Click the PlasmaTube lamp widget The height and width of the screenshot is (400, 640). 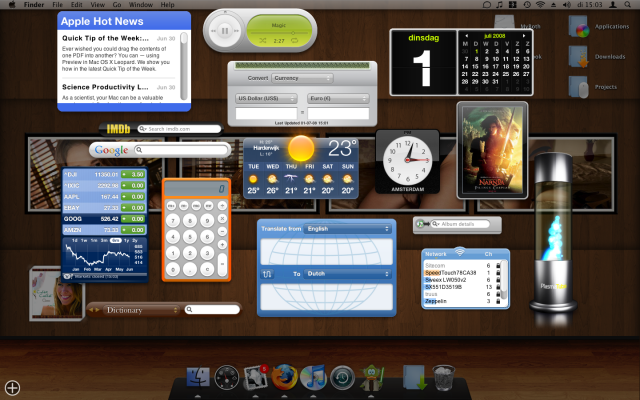click(x=553, y=233)
